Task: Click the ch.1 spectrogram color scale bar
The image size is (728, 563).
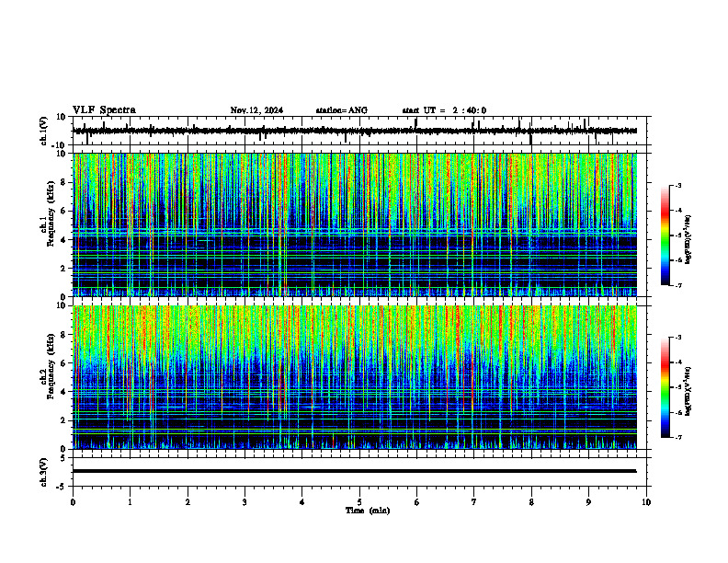Action: click(x=665, y=236)
